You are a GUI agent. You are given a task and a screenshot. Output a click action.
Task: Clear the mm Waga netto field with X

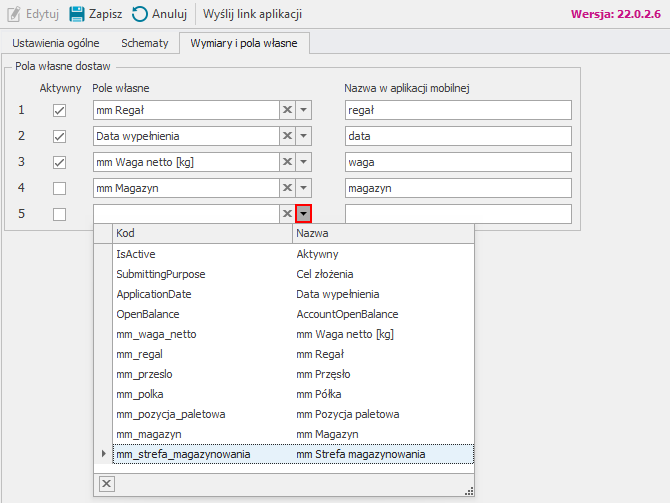coord(285,162)
